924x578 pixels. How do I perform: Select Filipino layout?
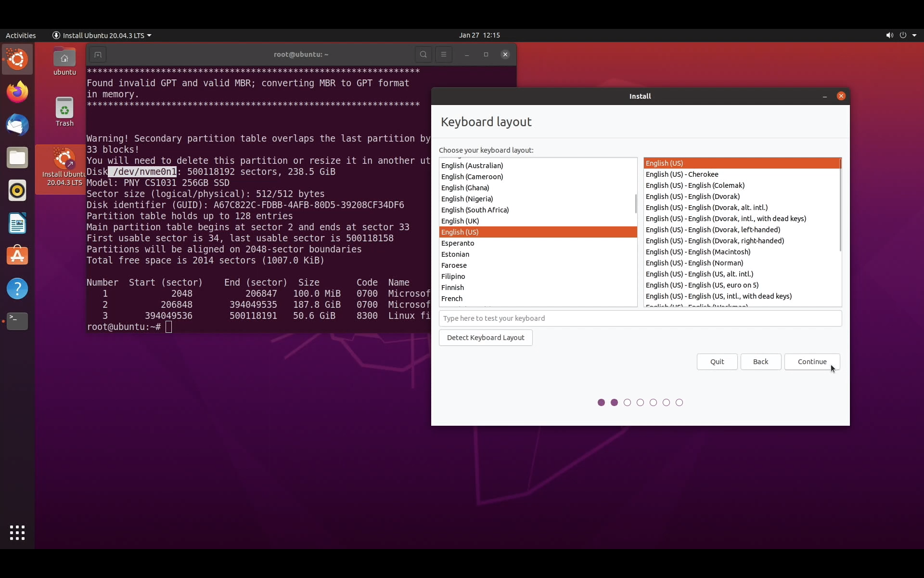point(538,276)
